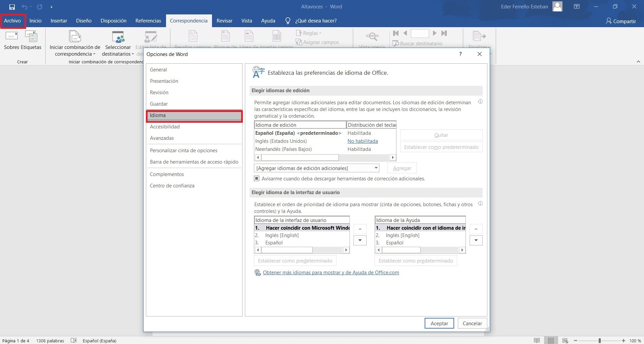
Task: Toggle the Avisarme download tools checkbox
Action: click(257, 179)
